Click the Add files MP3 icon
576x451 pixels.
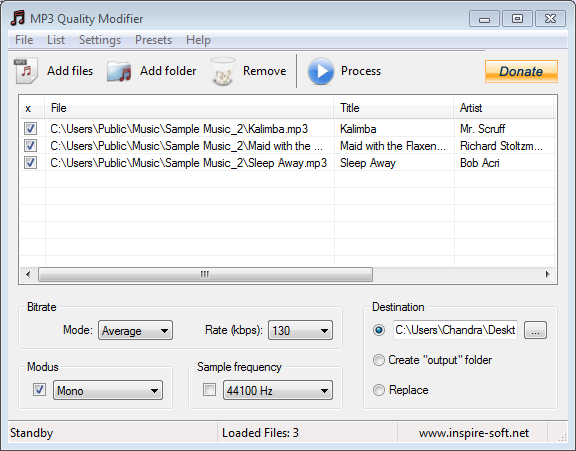coord(26,71)
